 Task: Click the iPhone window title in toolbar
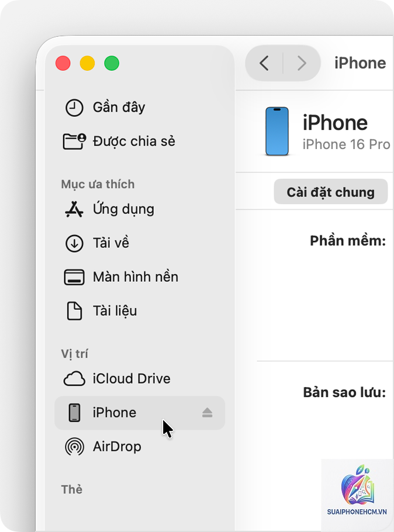point(360,63)
